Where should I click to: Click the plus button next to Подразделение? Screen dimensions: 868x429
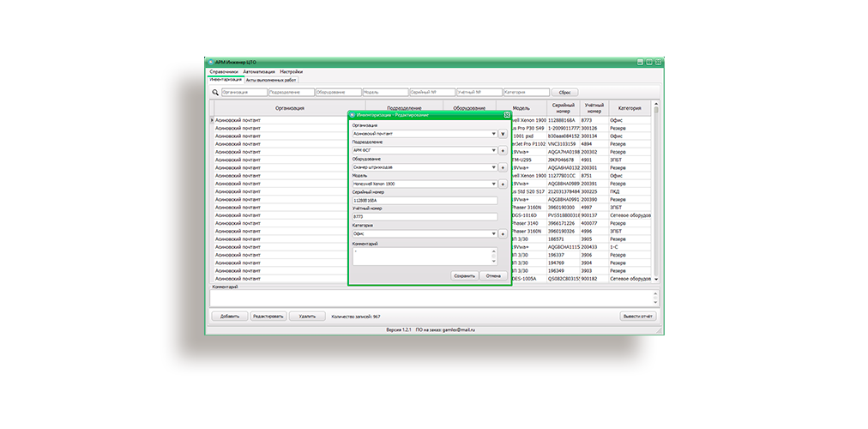click(503, 150)
